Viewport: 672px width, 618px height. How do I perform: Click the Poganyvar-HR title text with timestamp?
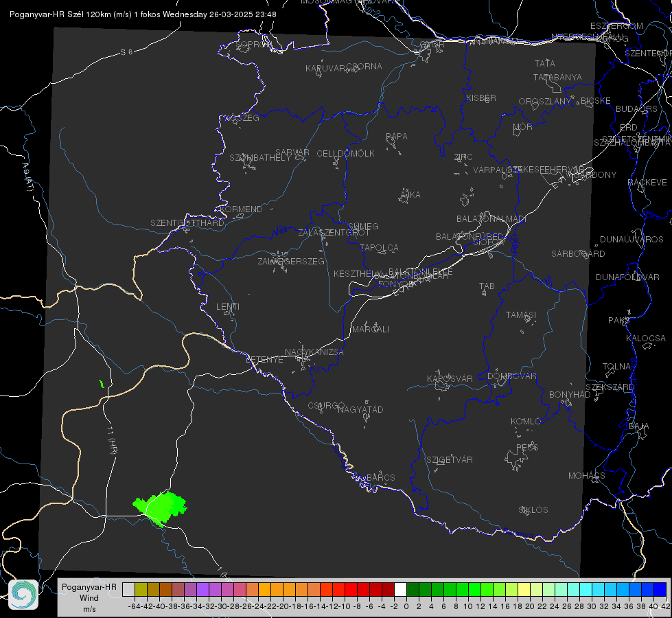(x=143, y=14)
